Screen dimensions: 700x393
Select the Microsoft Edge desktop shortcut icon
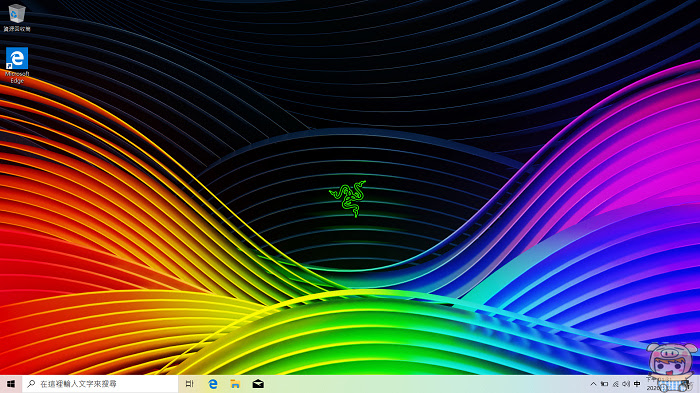click(17, 58)
